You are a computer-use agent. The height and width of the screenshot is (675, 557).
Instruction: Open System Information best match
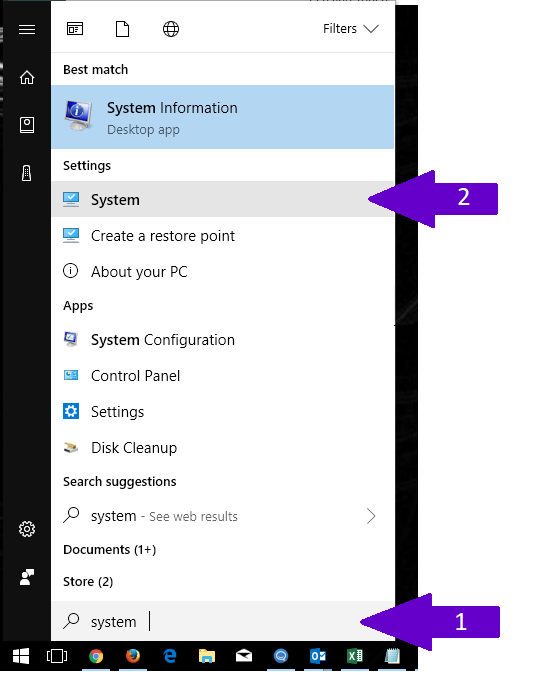[223, 117]
